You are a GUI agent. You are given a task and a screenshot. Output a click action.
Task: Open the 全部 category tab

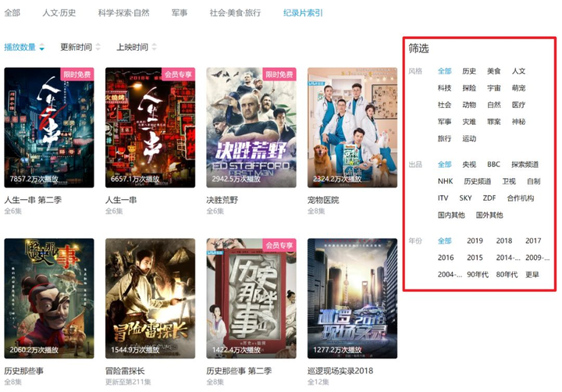coord(12,13)
